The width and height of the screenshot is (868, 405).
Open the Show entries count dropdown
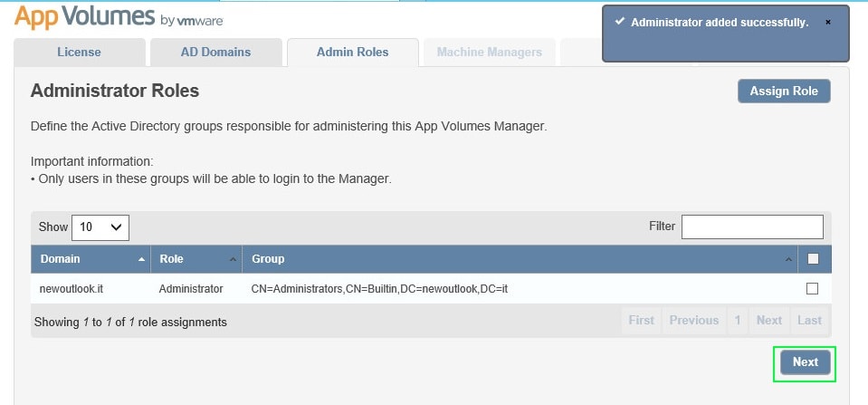coord(100,227)
